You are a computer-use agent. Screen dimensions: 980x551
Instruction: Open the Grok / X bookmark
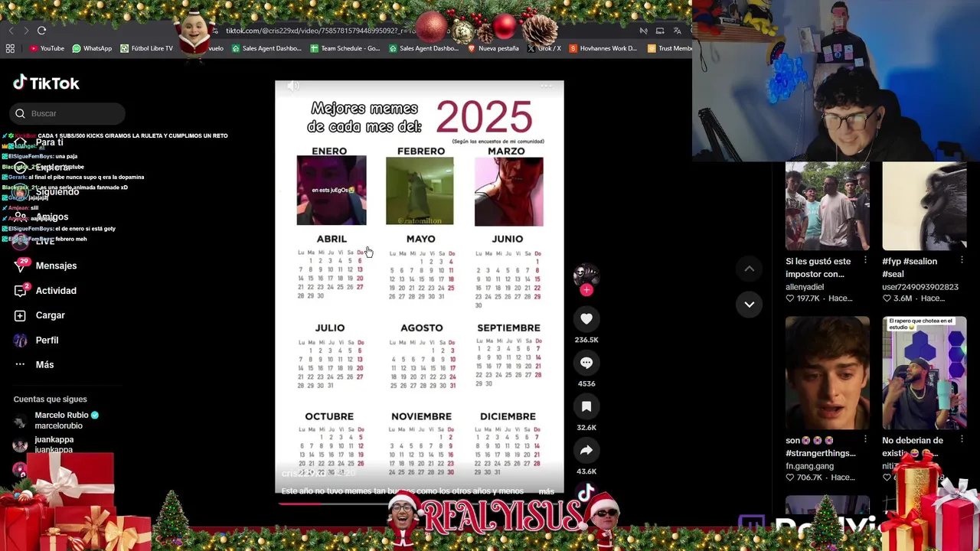click(x=544, y=48)
